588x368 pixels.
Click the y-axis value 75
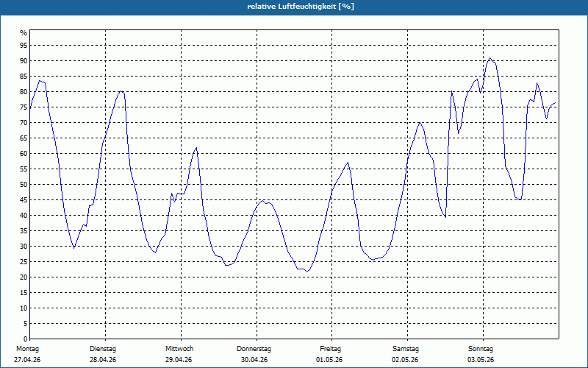click(24, 107)
